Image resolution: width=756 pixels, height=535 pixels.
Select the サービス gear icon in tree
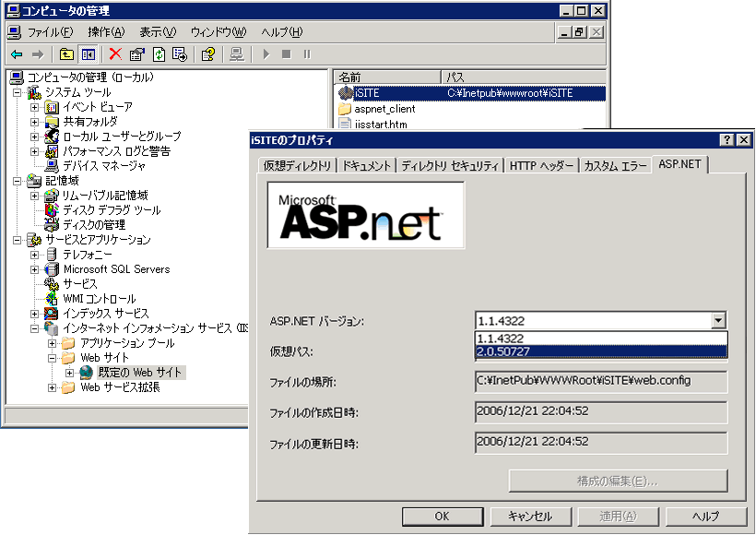point(52,284)
